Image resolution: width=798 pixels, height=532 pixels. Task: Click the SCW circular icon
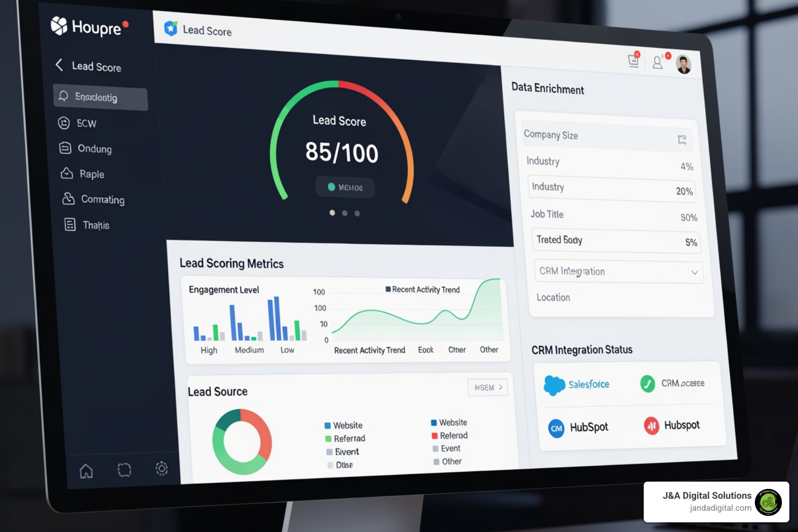pyautogui.click(x=64, y=123)
